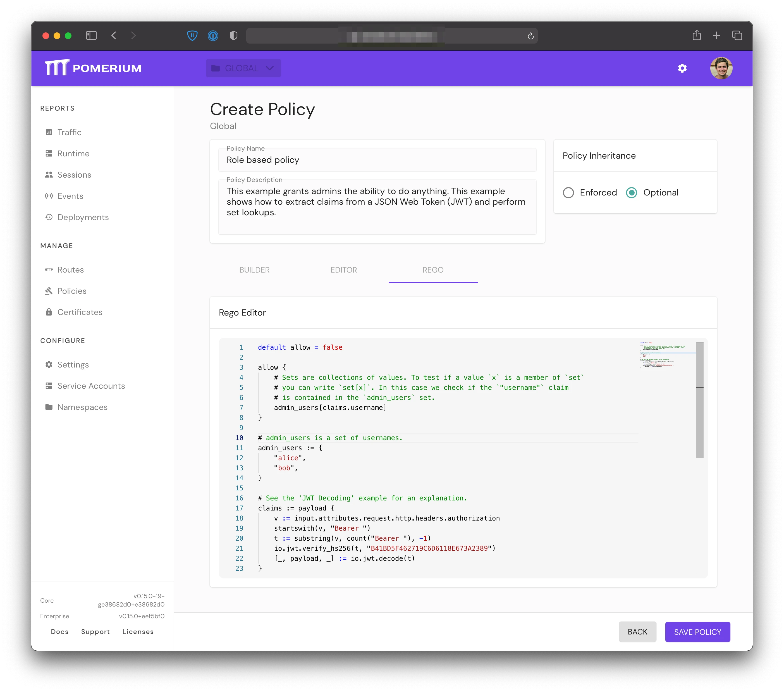Image resolution: width=784 pixels, height=692 pixels.
Task: Click the SAVE POLICY button
Action: (697, 632)
